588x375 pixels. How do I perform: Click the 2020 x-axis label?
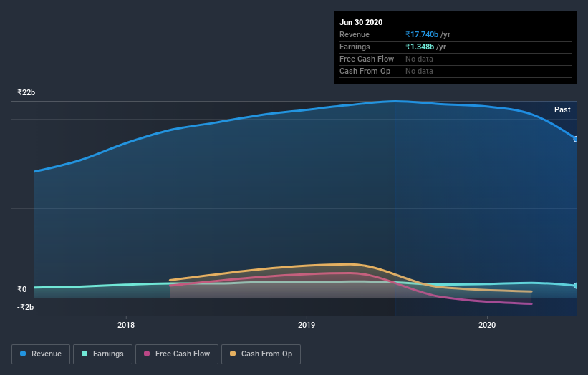pos(487,325)
